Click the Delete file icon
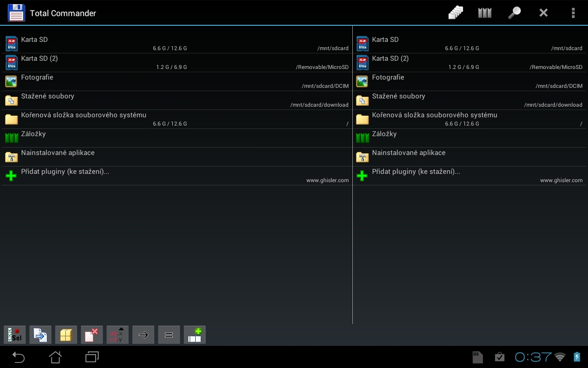 [92, 335]
